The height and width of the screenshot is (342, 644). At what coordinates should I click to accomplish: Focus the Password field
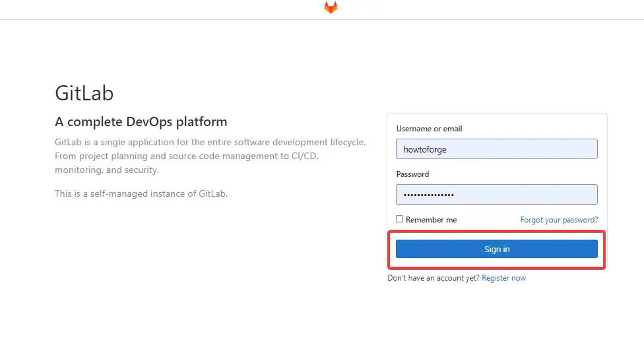(x=497, y=194)
